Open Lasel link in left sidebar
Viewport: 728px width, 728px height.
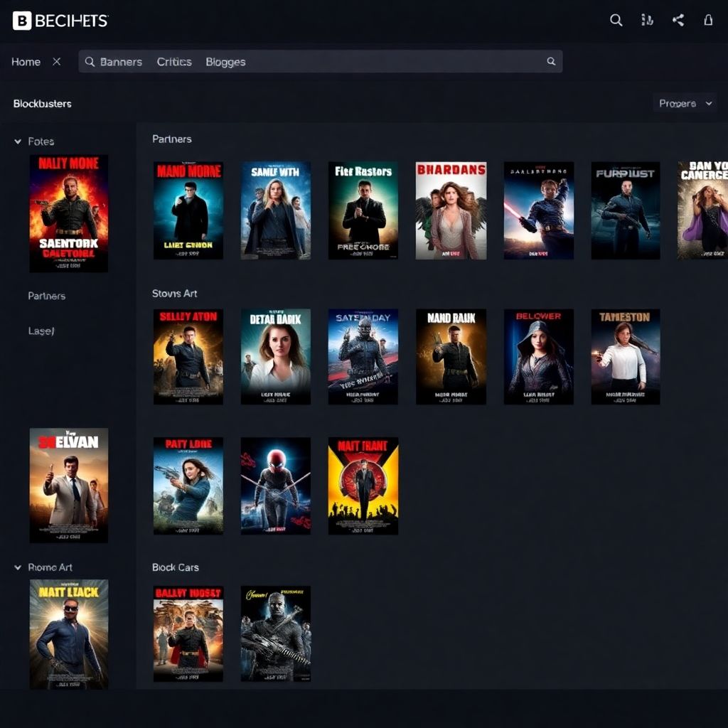click(x=41, y=331)
